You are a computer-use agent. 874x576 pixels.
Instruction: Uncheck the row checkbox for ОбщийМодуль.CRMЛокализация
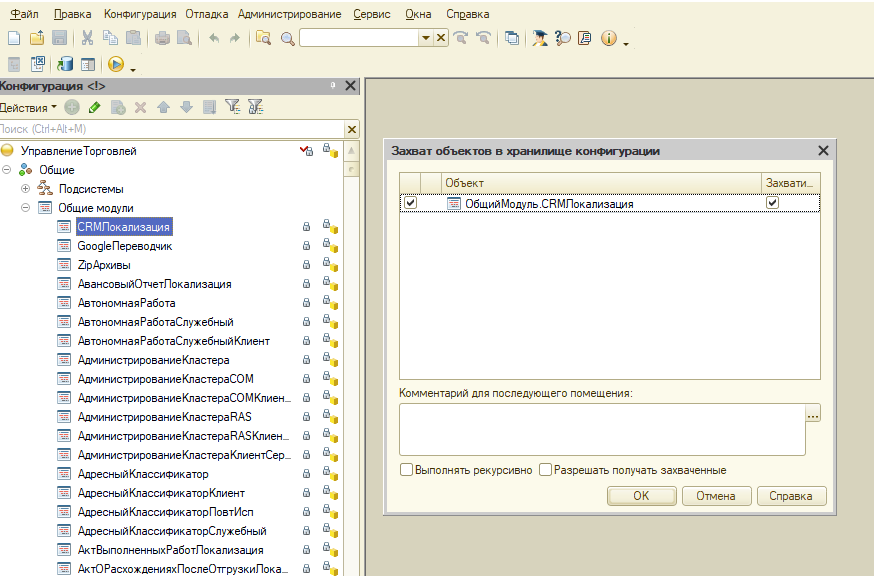pyautogui.click(x=410, y=203)
